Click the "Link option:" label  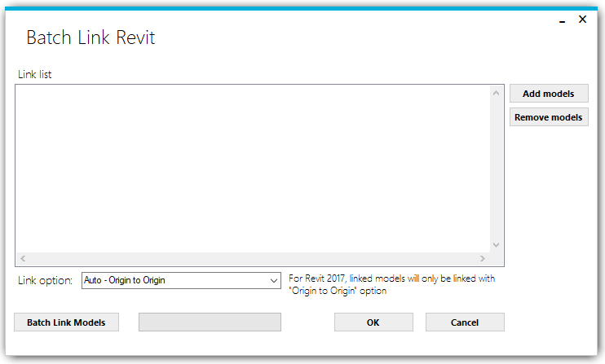pos(45,280)
